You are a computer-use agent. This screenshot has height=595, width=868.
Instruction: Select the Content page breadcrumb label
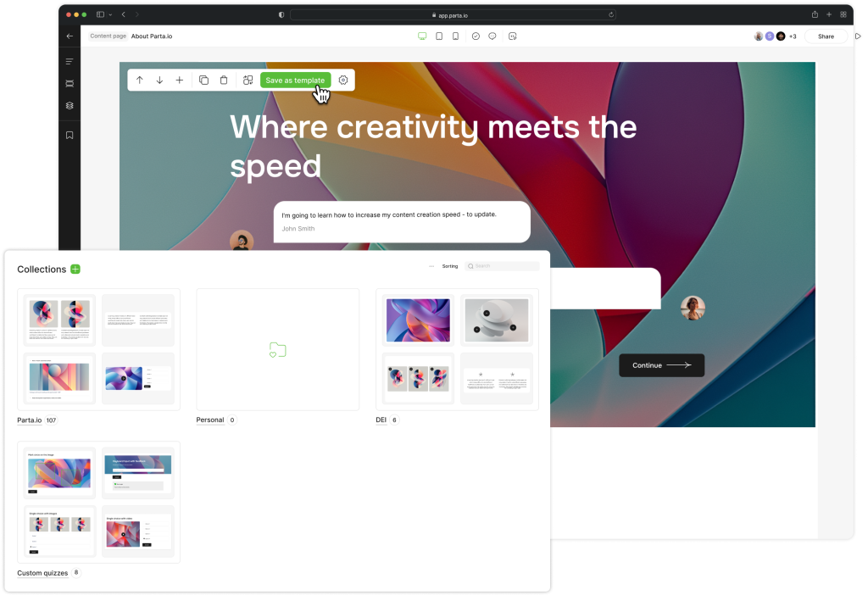[108, 36]
